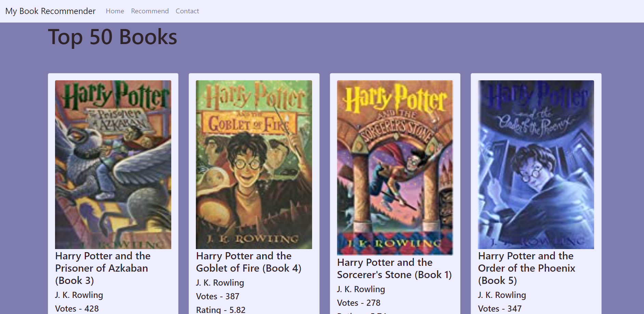
Task: Select the Sorcerer's Stone title link
Action: [x=394, y=268]
